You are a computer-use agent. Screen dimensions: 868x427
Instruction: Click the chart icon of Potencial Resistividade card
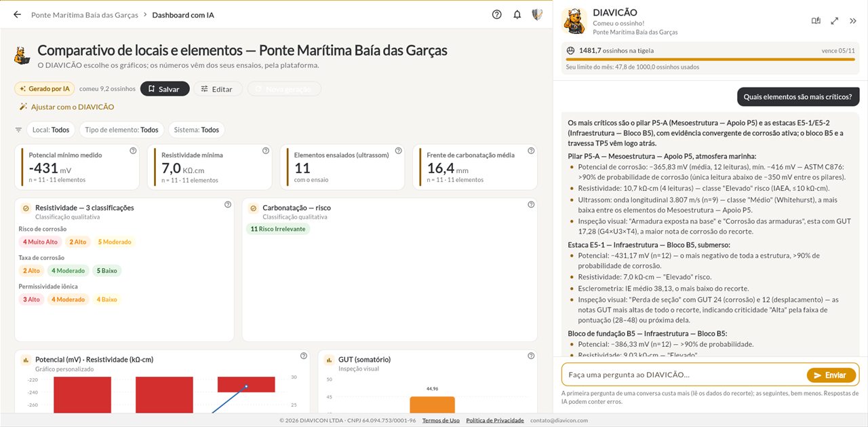coord(26,360)
